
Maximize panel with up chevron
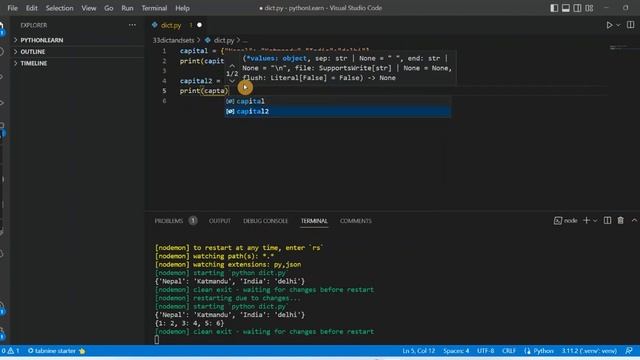pos(634,220)
